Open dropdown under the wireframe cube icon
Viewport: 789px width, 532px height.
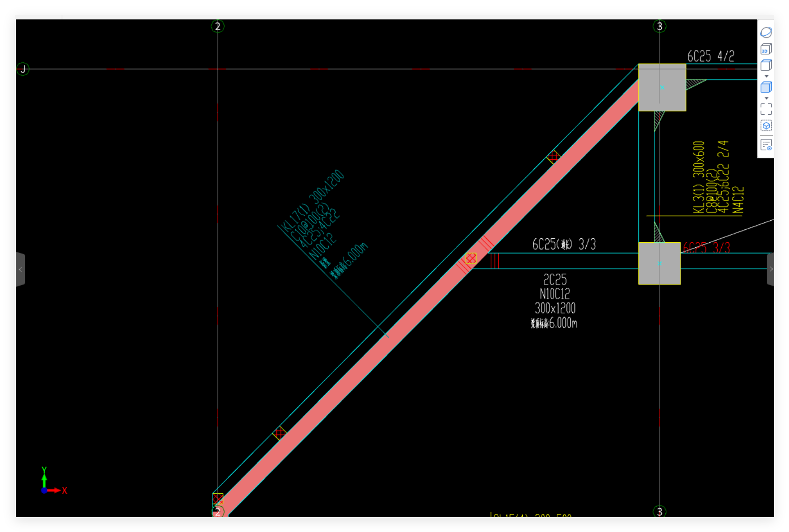pyautogui.click(x=766, y=76)
